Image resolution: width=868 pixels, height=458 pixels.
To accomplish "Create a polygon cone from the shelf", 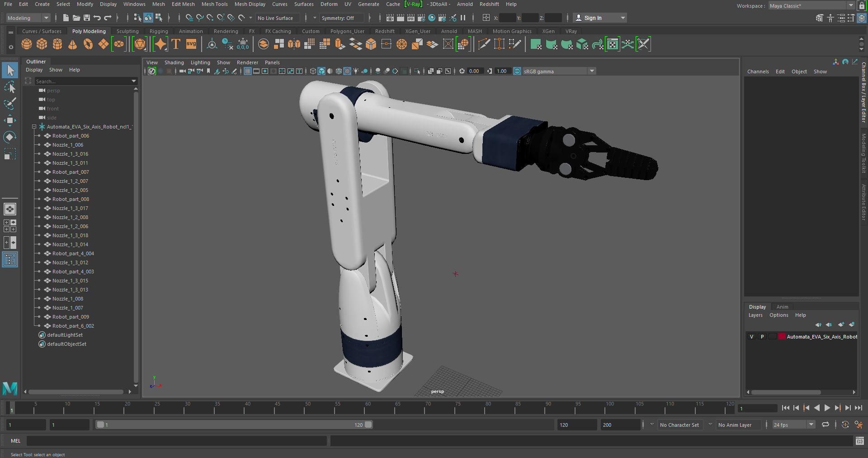I will pos(72,44).
